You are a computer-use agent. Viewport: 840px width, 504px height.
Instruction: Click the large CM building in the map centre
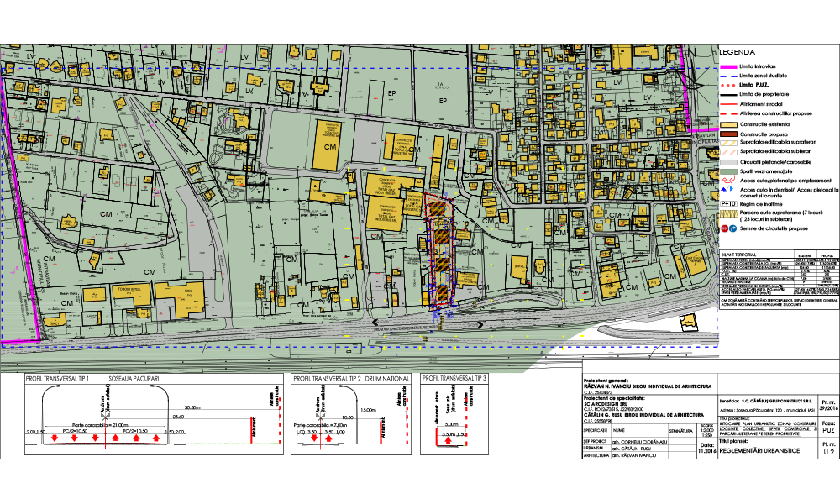pyautogui.click(x=329, y=145)
